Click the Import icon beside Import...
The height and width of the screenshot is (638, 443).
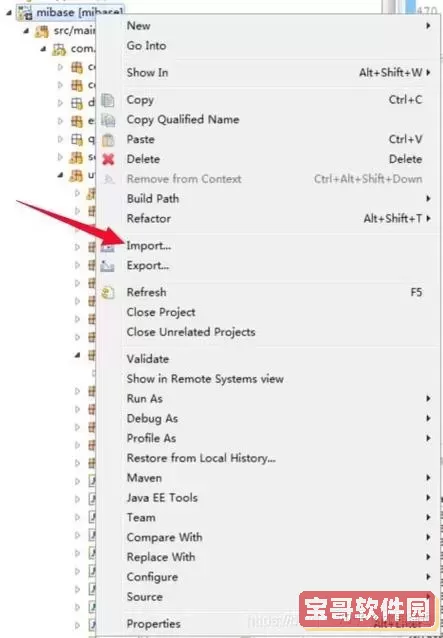107,247
